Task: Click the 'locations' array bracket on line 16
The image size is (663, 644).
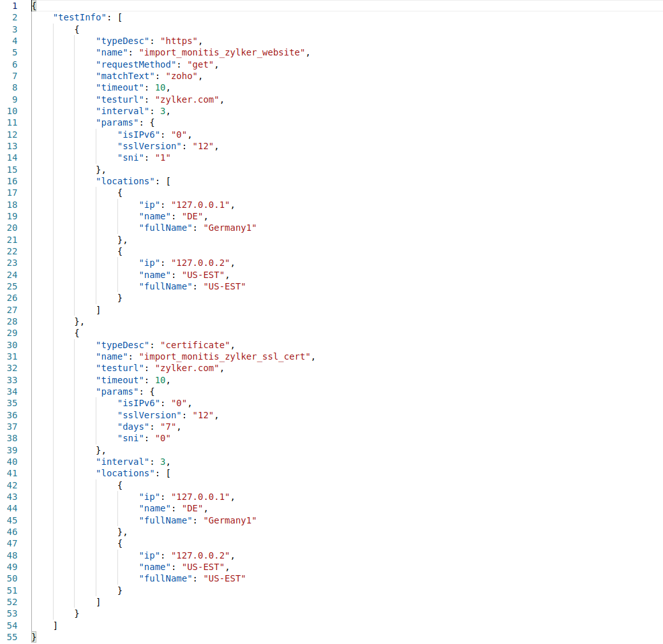Action: (x=169, y=180)
